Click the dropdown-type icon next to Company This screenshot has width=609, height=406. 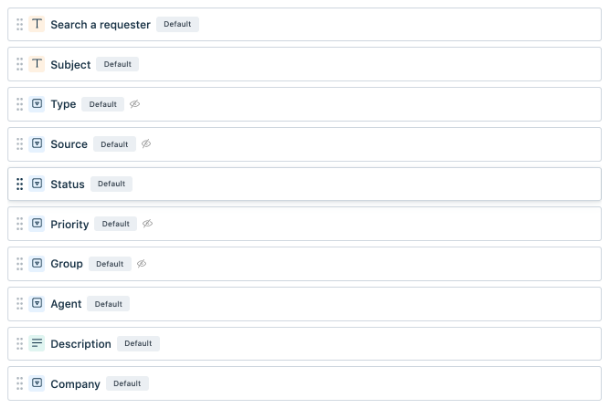click(37, 383)
